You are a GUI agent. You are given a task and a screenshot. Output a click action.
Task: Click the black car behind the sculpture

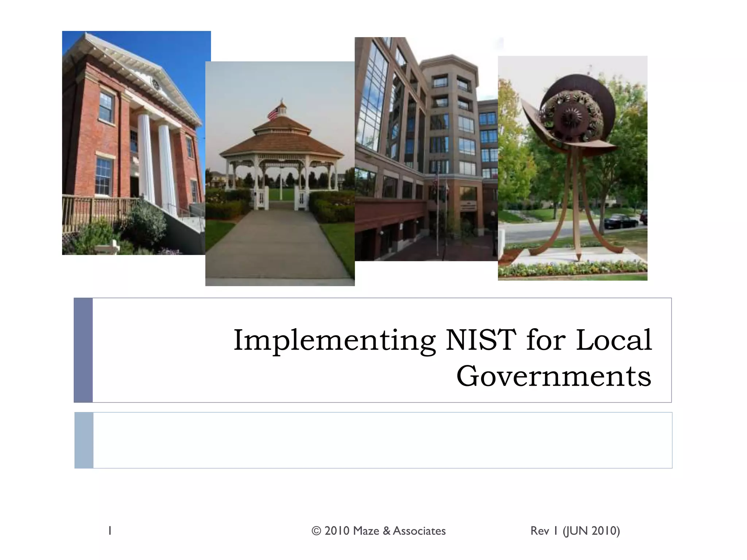click(x=621, y=221)
